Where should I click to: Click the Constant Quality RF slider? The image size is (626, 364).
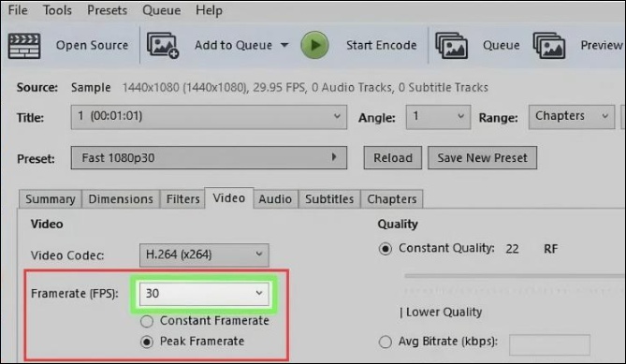click(x=515, y=276)
